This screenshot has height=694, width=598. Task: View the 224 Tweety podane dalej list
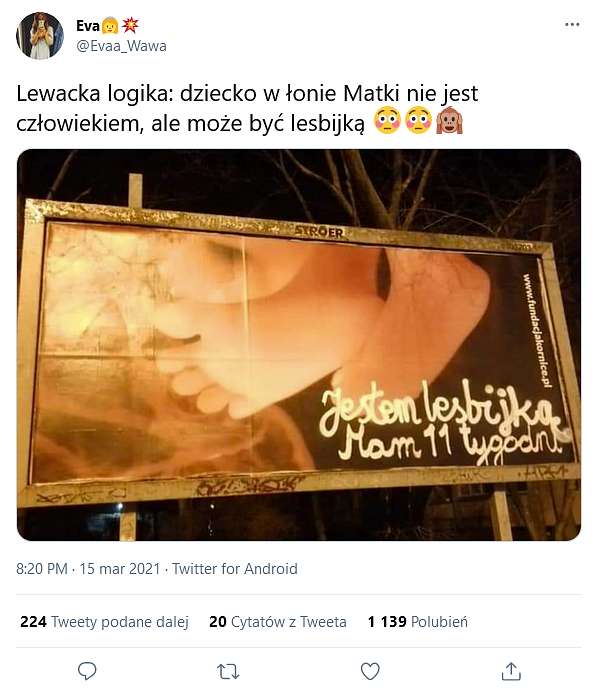(104, 621)
